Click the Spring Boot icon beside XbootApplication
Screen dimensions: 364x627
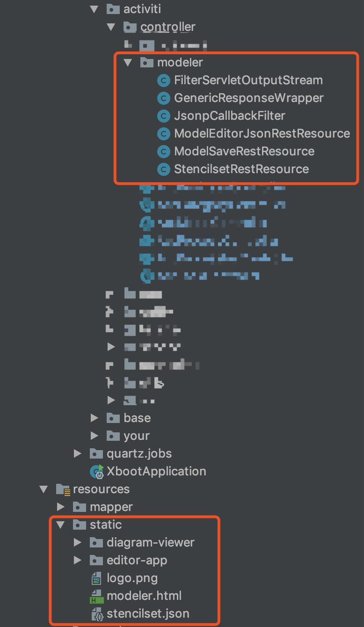[x=96, y=471]
